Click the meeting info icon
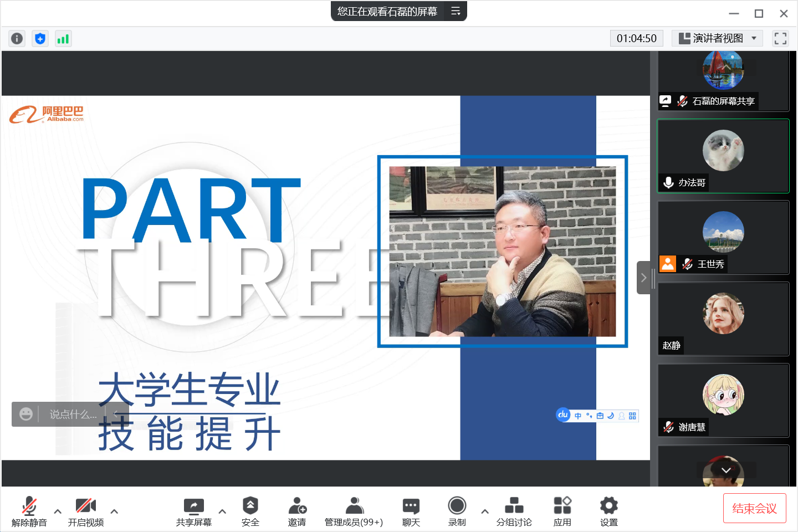Viewport: 798px width, 532px height. [x=17, y=38]
